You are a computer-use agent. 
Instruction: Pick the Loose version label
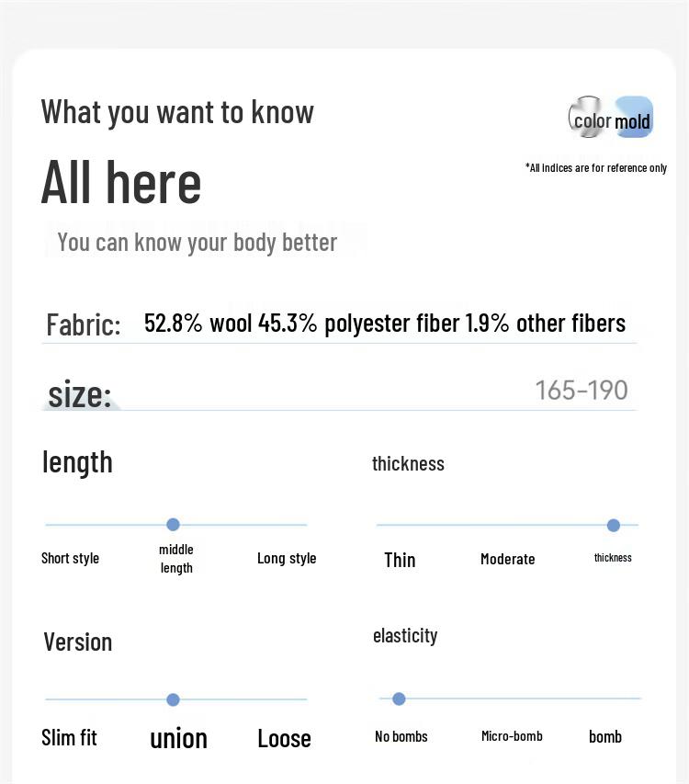pos(284,738)
